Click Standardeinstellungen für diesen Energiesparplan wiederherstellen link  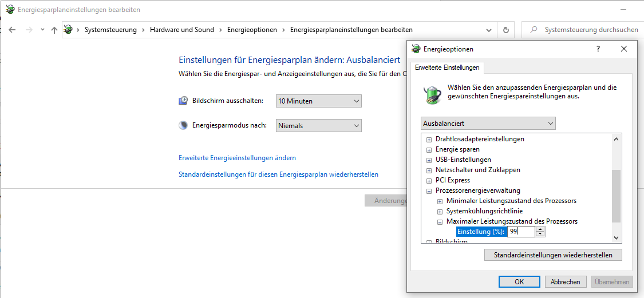coord(278,174)
